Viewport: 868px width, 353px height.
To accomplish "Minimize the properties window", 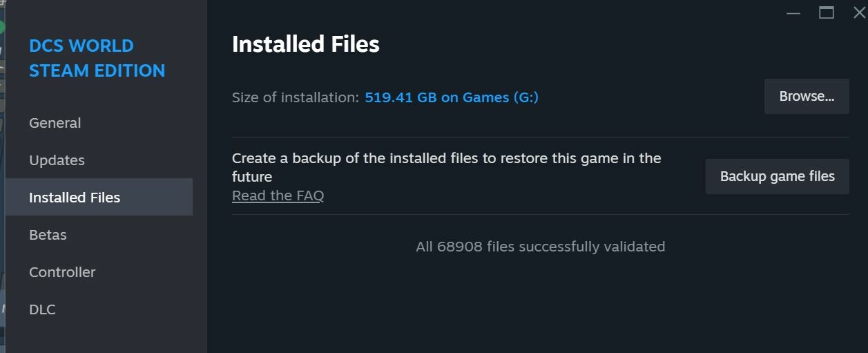I will 793,12.
